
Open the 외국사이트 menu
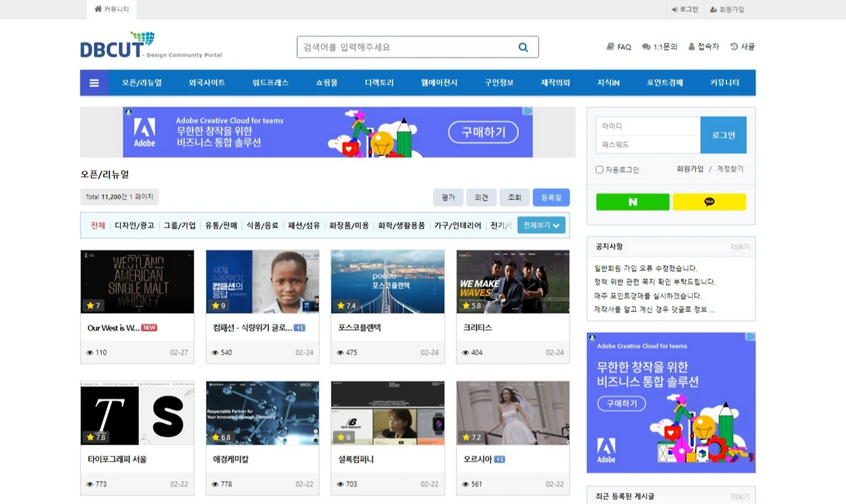pyautogui.click(x=207, y=83)
